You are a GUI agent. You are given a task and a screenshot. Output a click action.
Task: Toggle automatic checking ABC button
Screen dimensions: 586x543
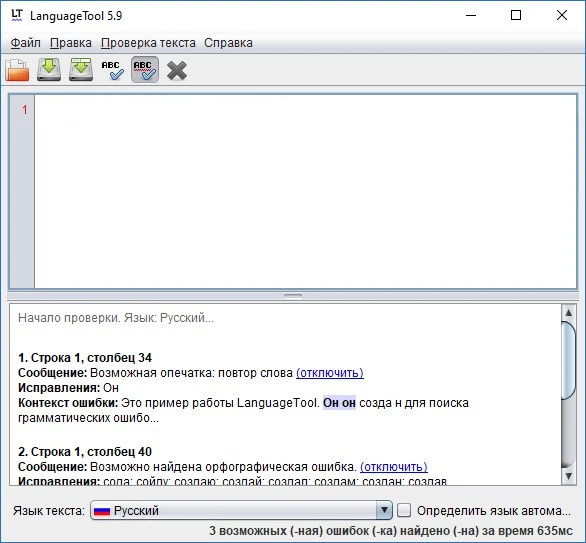145,70
